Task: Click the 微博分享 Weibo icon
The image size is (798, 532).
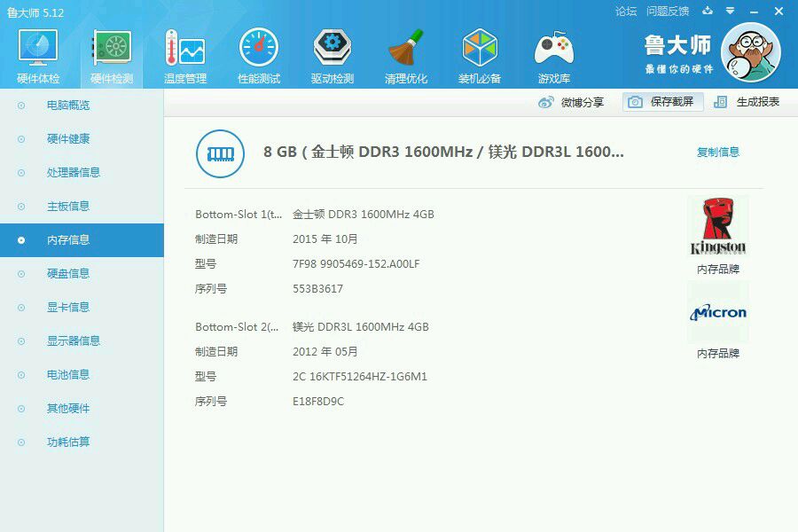Action: pos(546,102)
